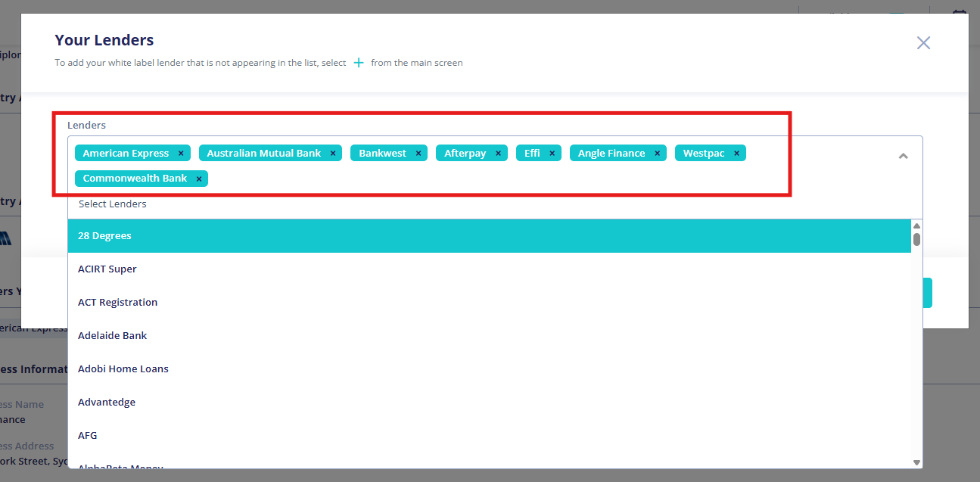Click the plus icon in the instructions
Viewport: 980px width, 482px height.
pyautogui.click(x=359, y=63)
